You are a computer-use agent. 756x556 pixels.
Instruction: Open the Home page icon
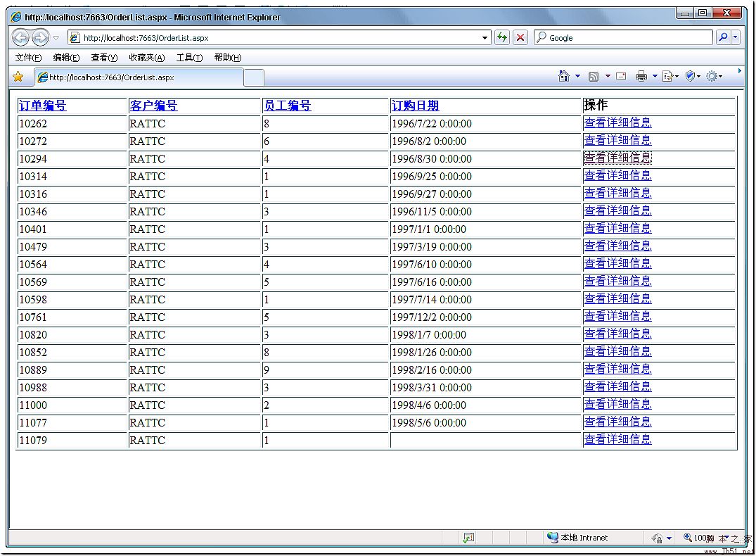coord(563,76)
